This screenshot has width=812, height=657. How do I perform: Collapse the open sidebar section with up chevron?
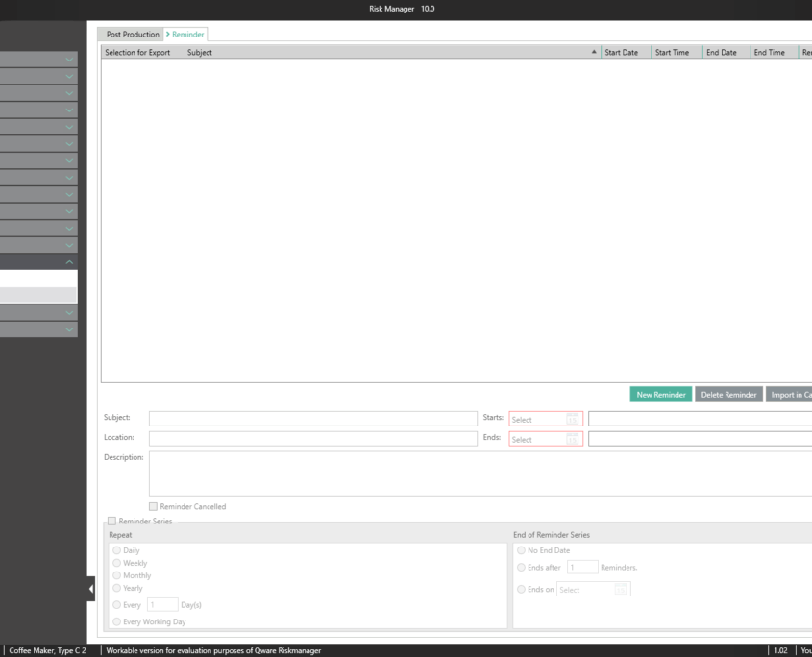click(x=69, y=262)
